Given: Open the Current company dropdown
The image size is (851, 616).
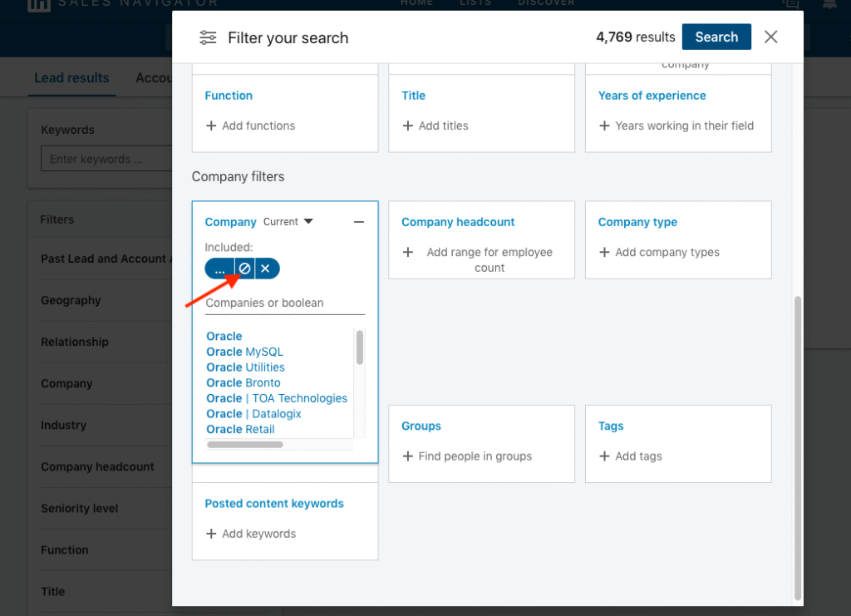Looking at the screenshot, I should [288, 222].
